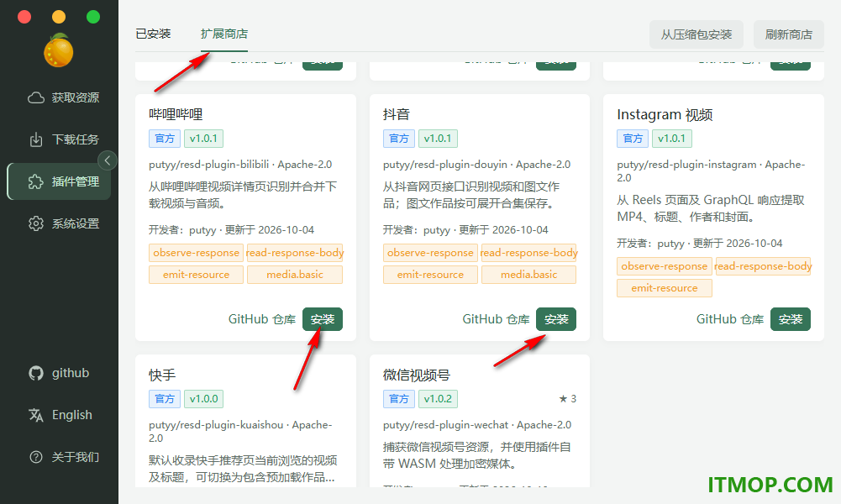Open the 获取资源 cloud icon
This screenshot has width=841, height=504.
36,97
